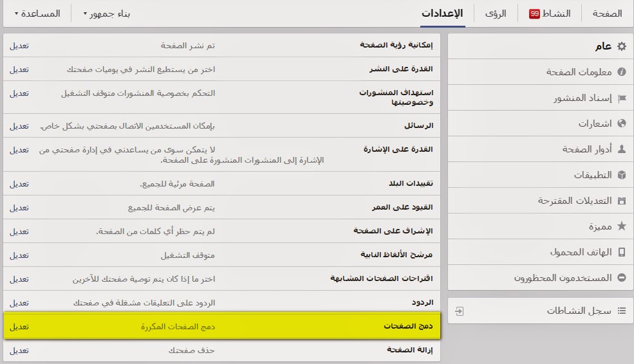Click تعديل for القدرة على الإشارة

[19, 150]
